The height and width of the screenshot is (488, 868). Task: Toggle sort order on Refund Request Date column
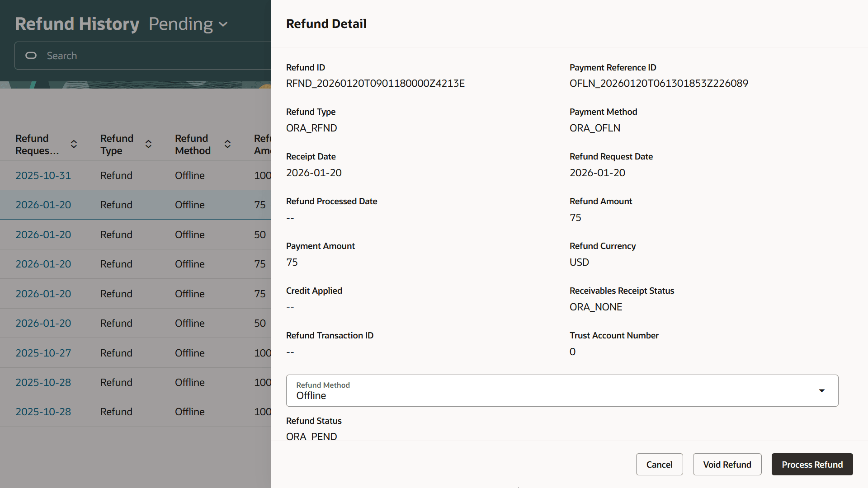[x=74, y=144]
